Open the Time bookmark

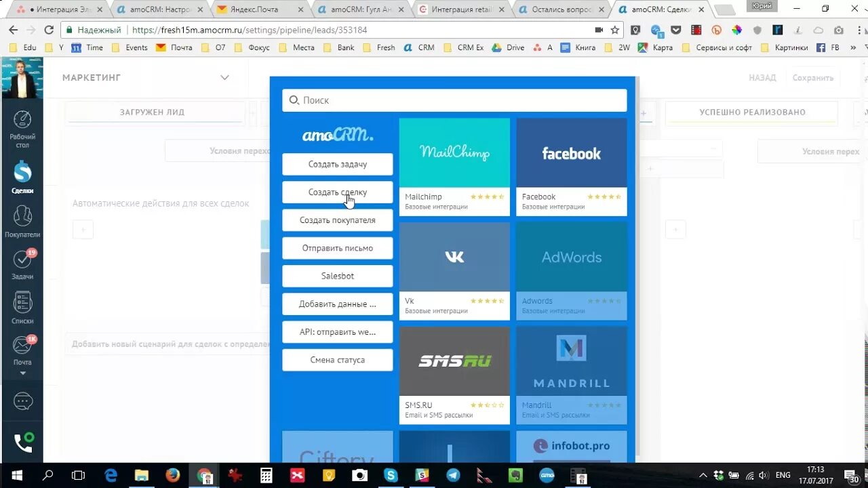click(87, 47)
